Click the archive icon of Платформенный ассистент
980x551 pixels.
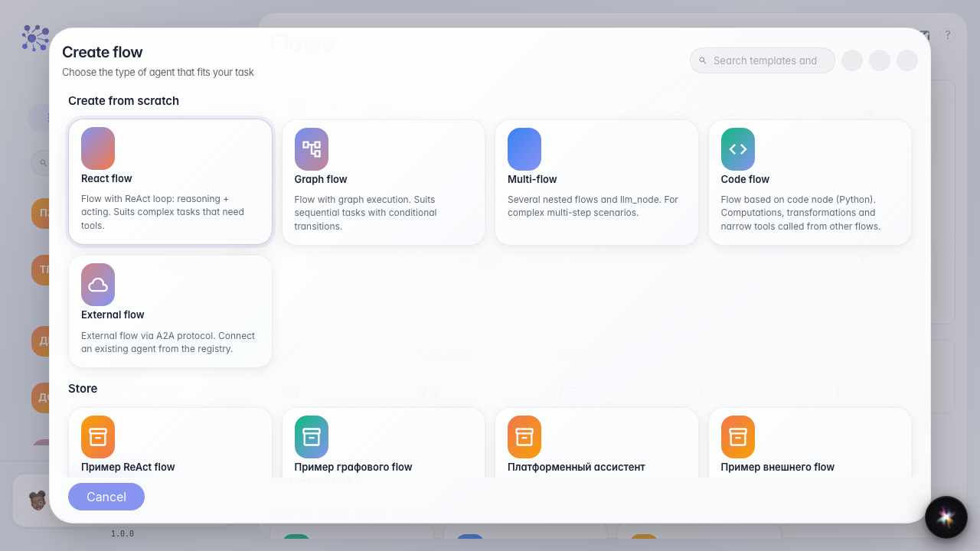click(x=524, y=437)
